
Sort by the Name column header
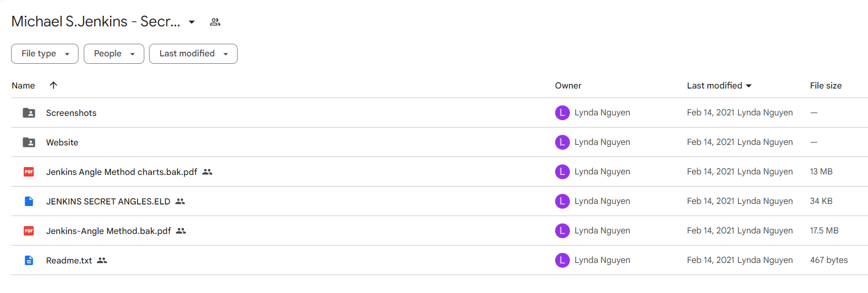click(23, 85)
